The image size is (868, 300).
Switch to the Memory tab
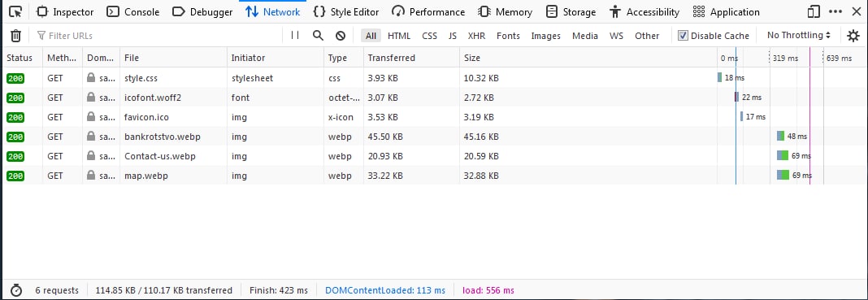[505, 11]
